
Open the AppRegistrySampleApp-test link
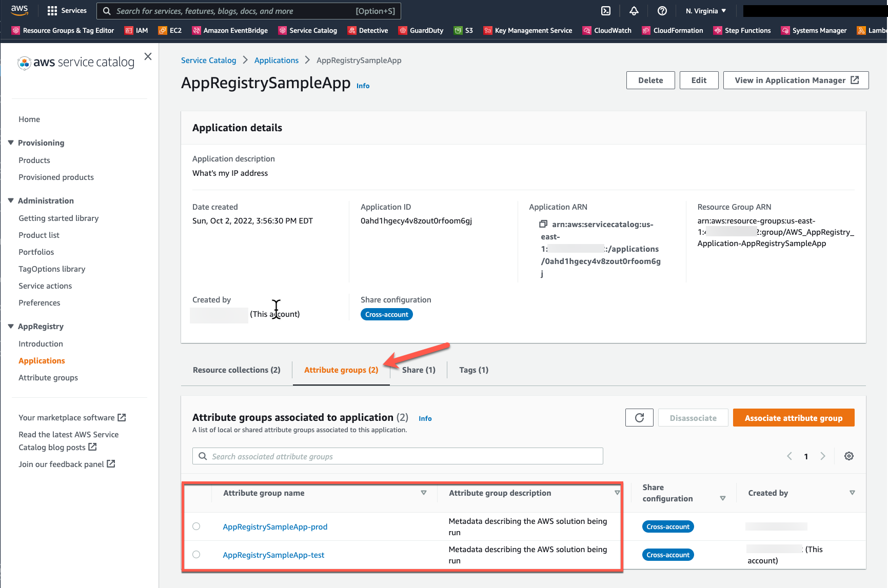[x=273, y=555]
